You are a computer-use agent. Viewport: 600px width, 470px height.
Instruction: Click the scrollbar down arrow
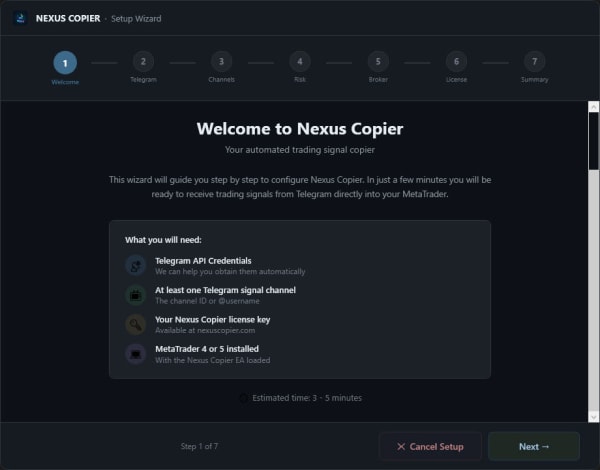[x=593, y=417]
